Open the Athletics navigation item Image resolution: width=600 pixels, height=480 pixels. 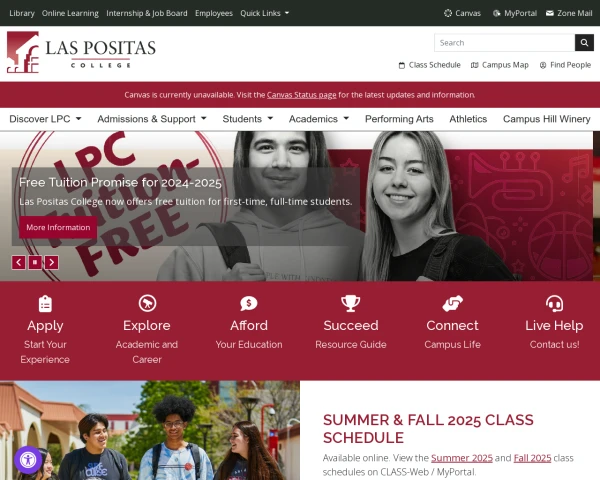(x=468, y=119)
